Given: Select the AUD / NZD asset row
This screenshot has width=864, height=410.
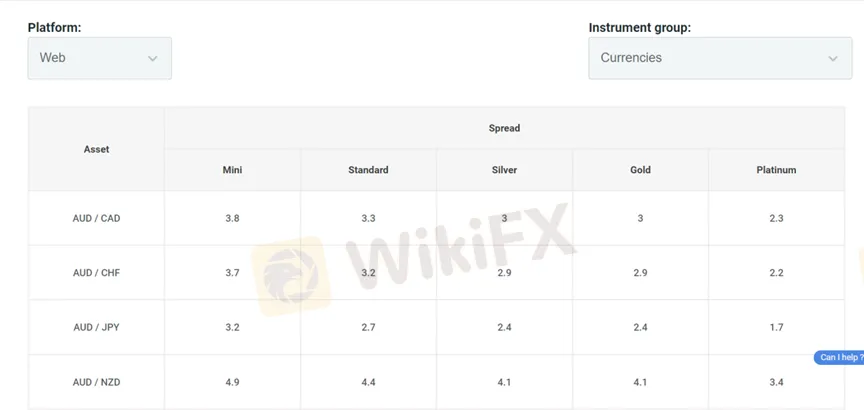Looking at the screenshot, I should pos(436,382).
